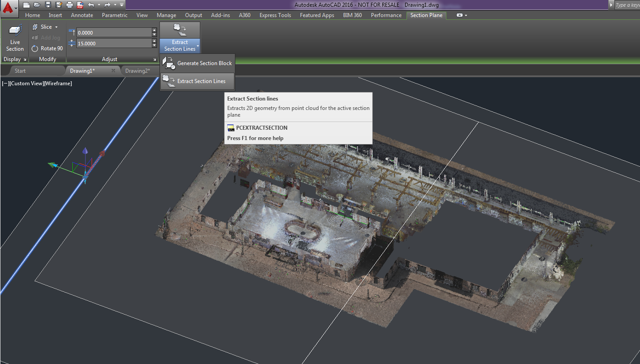This screenshot has height=364, width=640.
Task: Click the Modify panel title
Action: 48,59
